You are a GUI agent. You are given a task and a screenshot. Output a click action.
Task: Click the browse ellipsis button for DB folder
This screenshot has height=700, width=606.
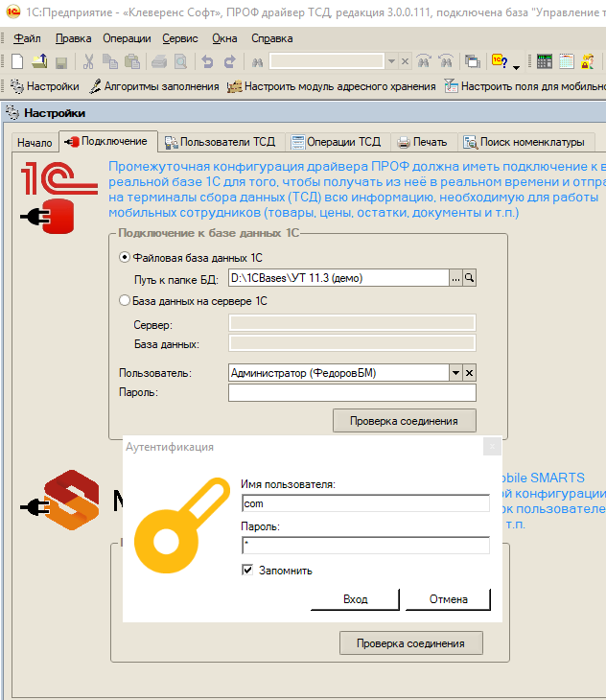[455, 278]
